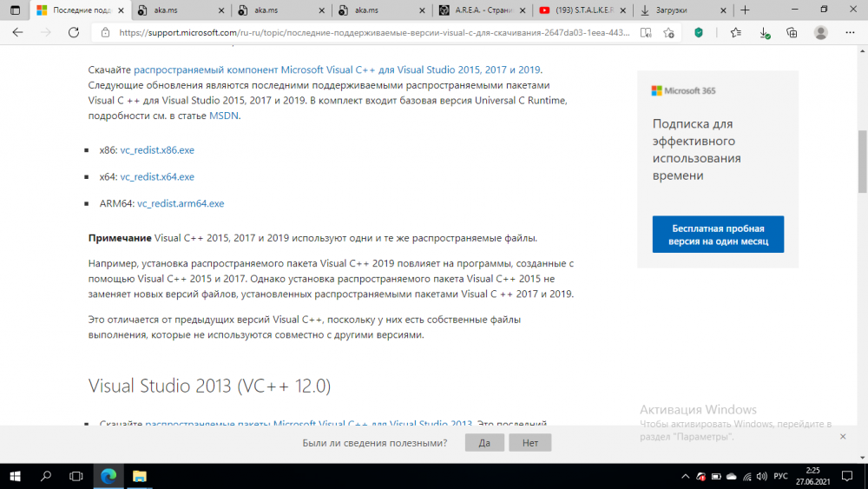Open Edge settings and more menu
The image size is (868, 489).
click(x=850, y=33)
